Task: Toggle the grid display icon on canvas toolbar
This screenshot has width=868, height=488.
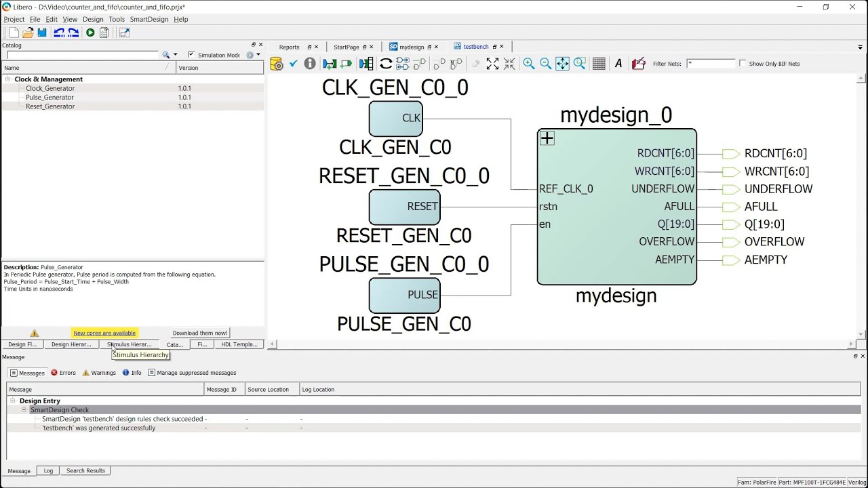Action: click(599, 64)
